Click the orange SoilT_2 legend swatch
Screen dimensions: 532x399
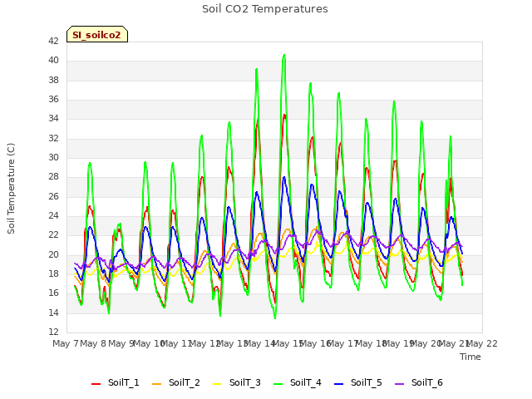pyautogui.click(x=157, y=384)
